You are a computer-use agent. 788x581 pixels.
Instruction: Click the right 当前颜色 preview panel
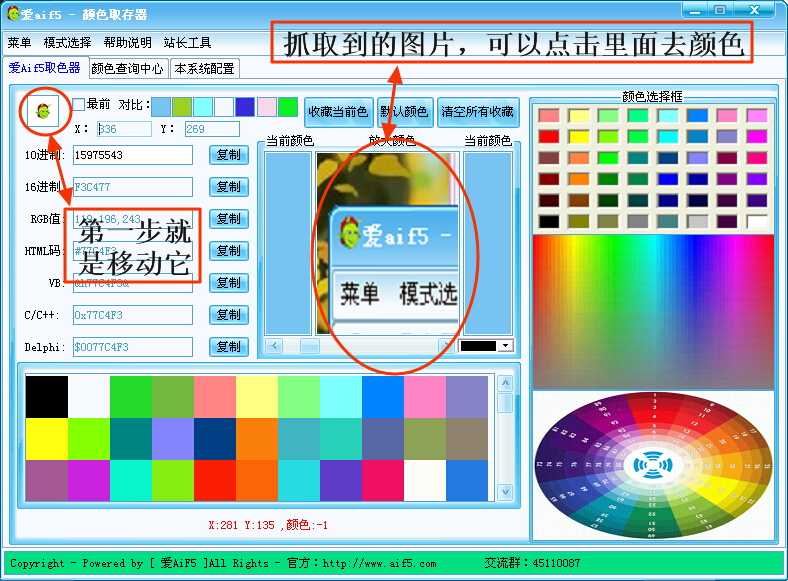487,244
